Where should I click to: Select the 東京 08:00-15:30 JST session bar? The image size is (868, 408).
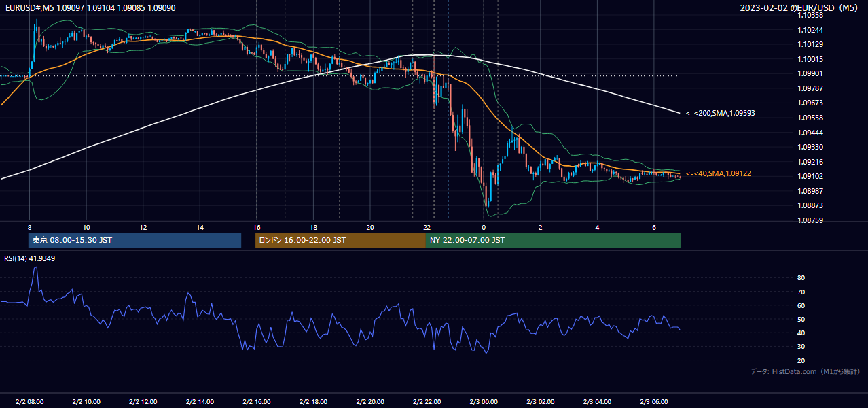(134, 240)
